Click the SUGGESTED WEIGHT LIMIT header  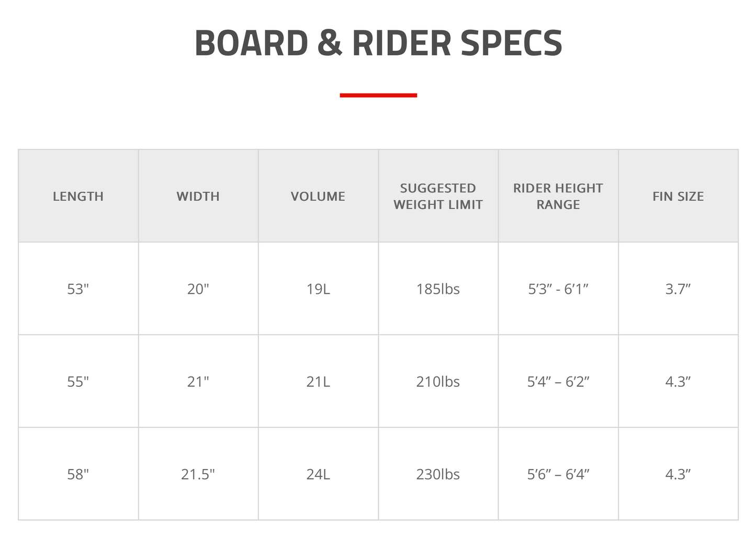click(438, 197)
